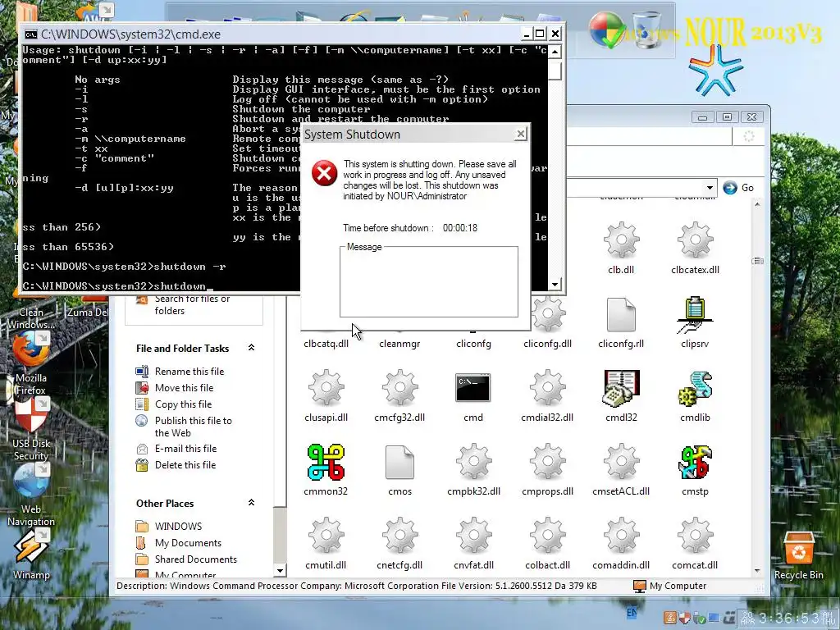Select the cmos file icon
The height and width of the screenshot is (630, 840).
(399, 462)
